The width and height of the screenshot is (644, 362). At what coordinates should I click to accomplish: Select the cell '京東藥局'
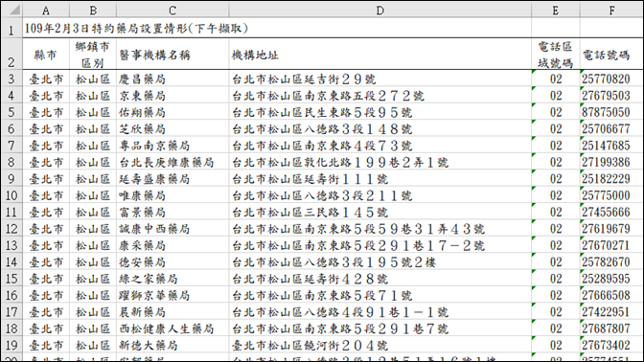coord(172,96)
